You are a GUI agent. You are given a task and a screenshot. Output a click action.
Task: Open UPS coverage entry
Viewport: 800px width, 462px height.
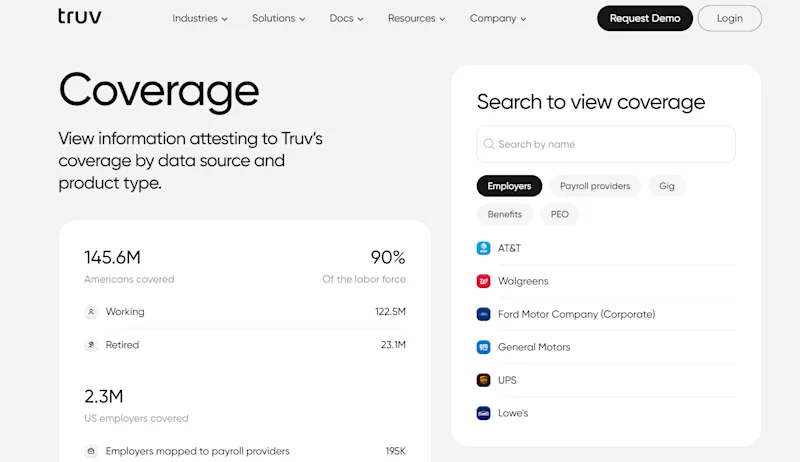click(606, 380)
